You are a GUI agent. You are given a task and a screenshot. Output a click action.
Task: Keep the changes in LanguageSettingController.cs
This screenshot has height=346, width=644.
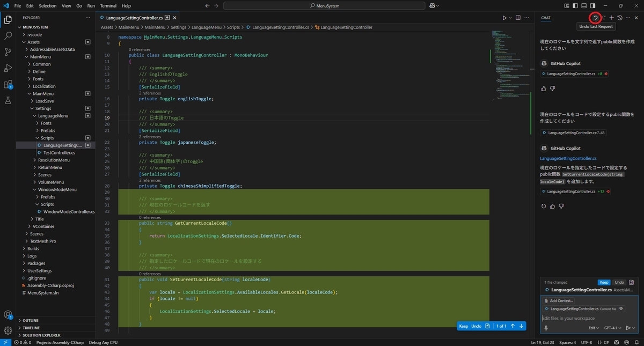click(603, 282)
